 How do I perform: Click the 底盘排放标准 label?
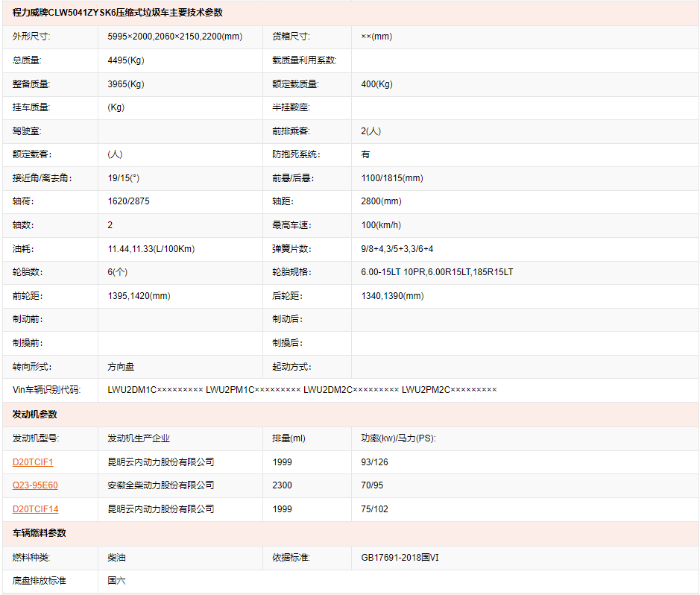(40, 581)
